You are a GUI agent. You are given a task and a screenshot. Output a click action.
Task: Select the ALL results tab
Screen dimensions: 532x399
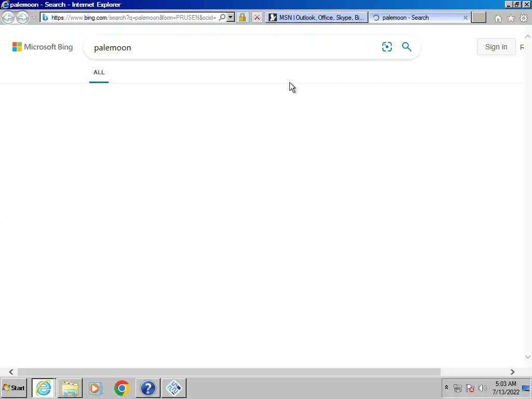click(x=99, y=73)
